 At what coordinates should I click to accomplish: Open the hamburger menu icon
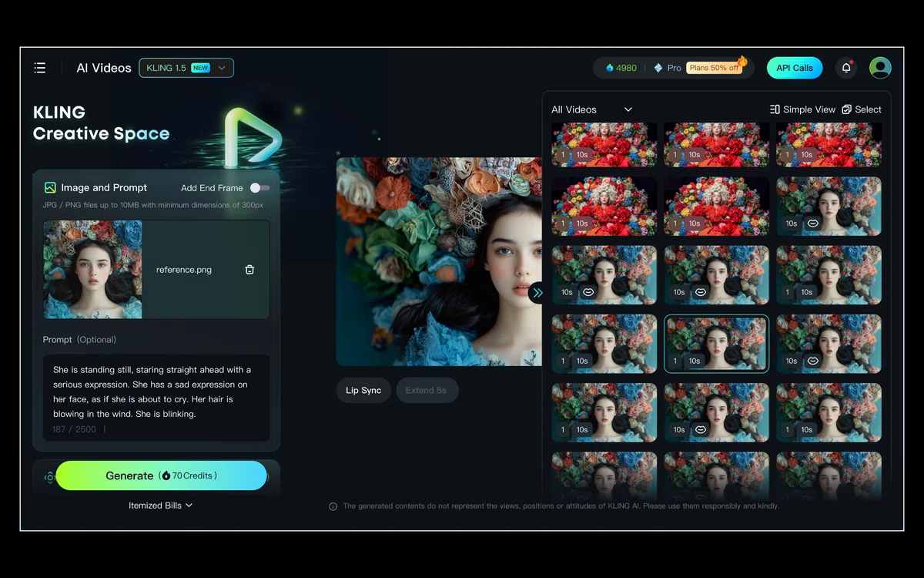[x=40, y=68]
